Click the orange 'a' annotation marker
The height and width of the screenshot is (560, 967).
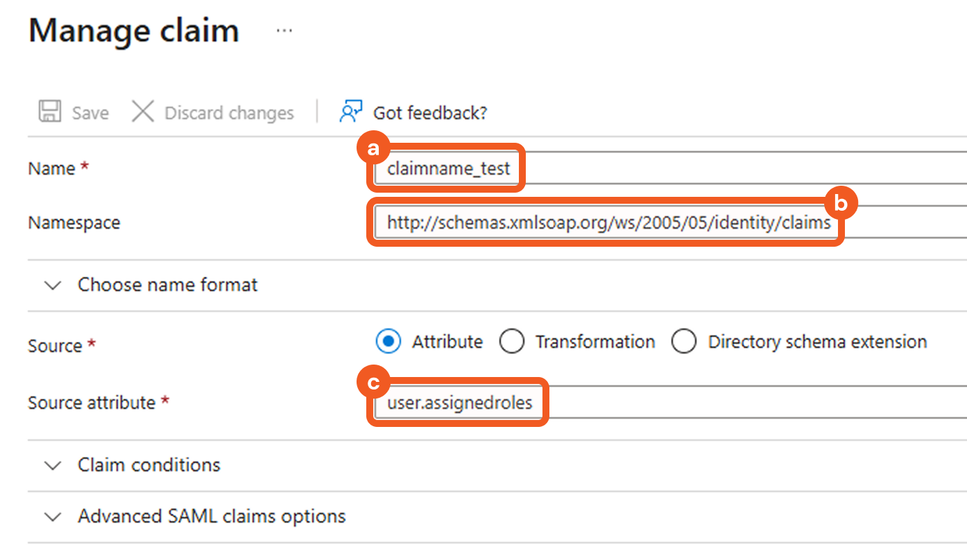[374, 149]
